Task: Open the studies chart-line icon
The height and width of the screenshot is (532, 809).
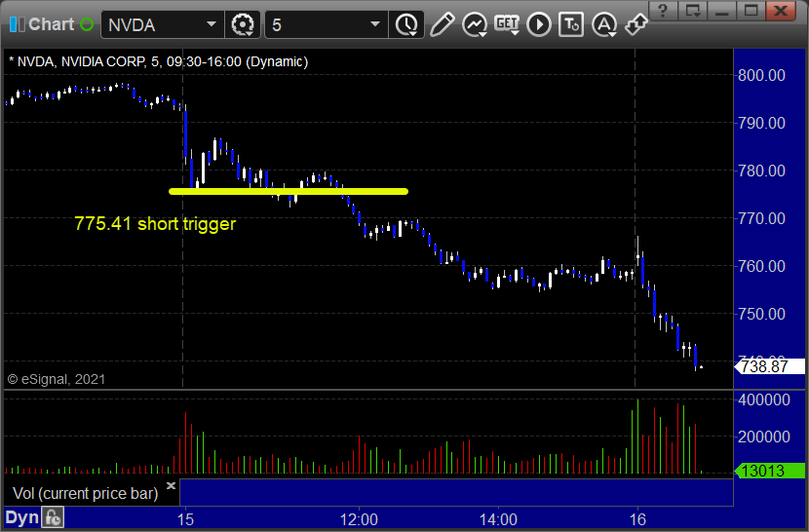Action: 475,24
